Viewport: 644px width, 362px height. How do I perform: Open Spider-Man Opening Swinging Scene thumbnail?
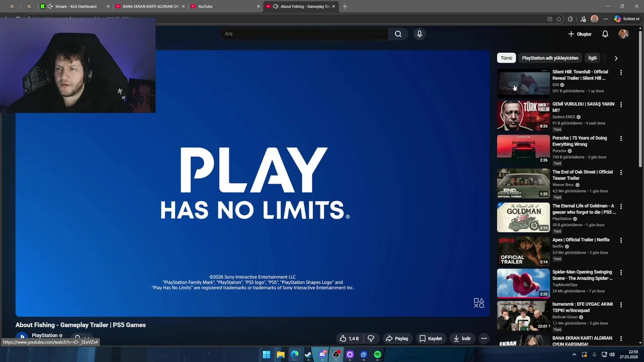(523, 283)
